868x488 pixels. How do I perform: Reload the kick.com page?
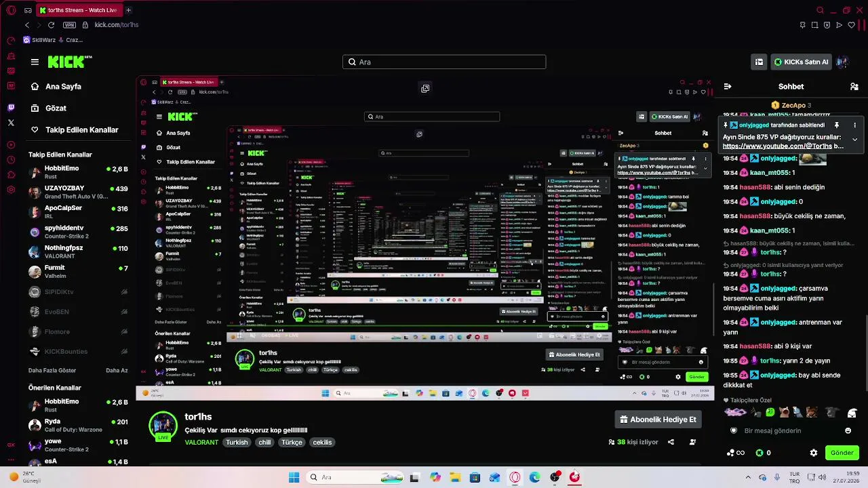pos(51,25)
